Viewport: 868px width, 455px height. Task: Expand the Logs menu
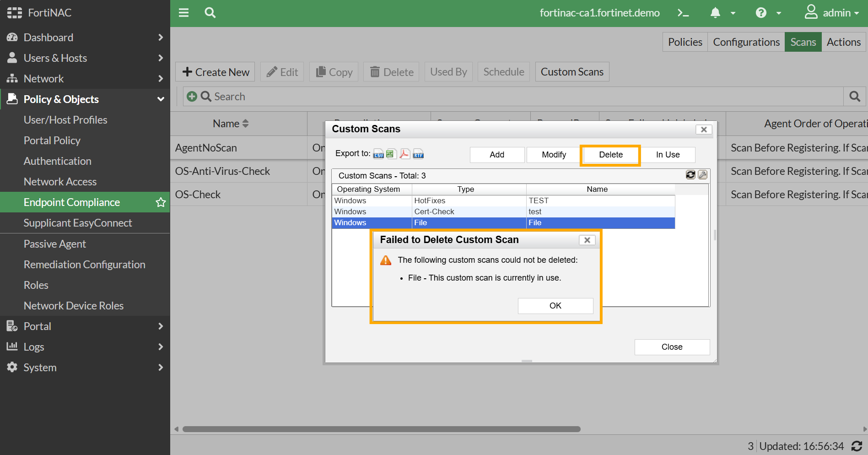pyautogui.click(x=85, y=347)
